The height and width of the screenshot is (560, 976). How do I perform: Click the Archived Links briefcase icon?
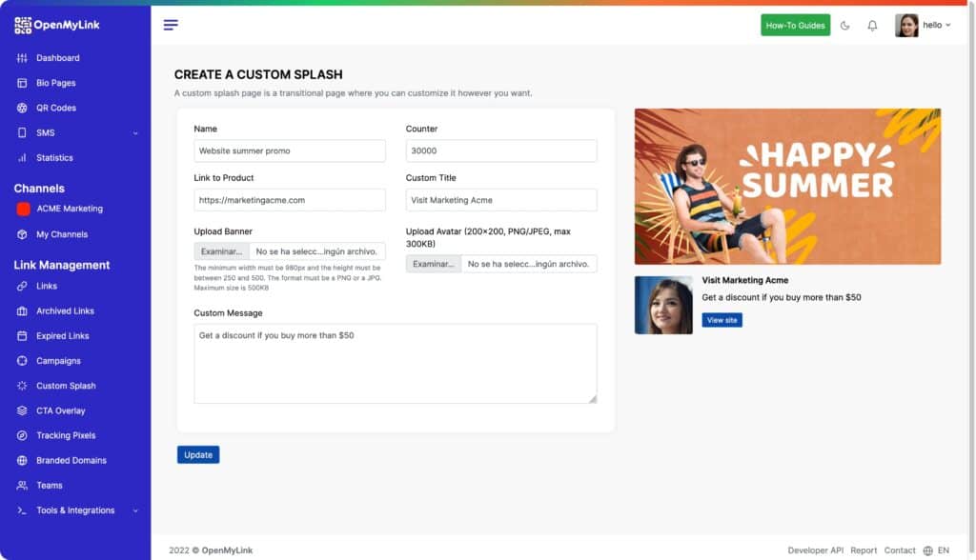pyautogui.click(x=23, y=311)
